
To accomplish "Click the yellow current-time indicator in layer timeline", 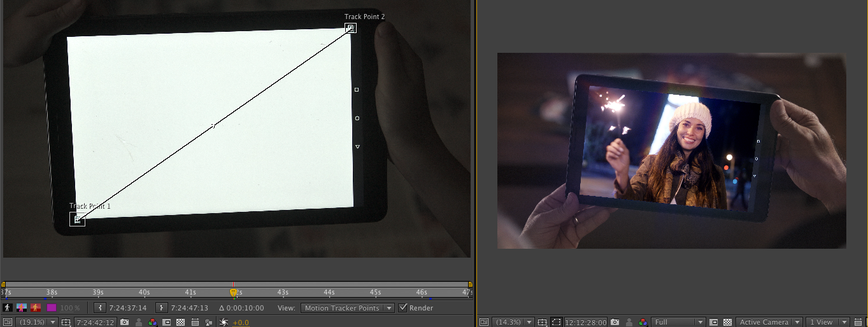I will coord(233,293).
